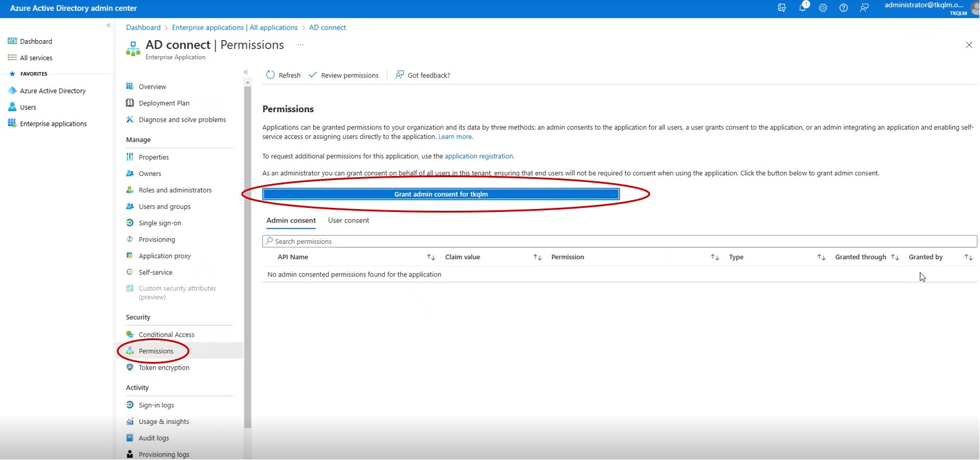Click the application menu vertical scrollbar

point(247,257)
